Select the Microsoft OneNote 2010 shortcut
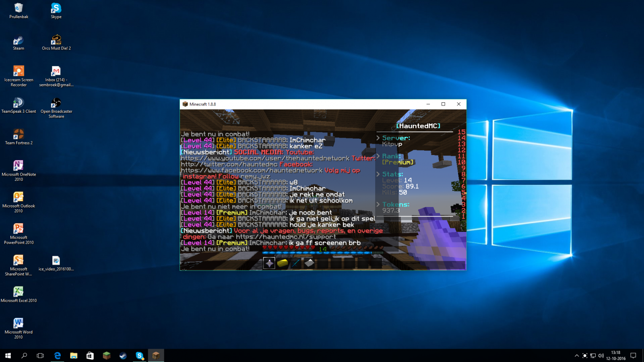Viewport: 644px width, 362px height. tap(19, 171)
